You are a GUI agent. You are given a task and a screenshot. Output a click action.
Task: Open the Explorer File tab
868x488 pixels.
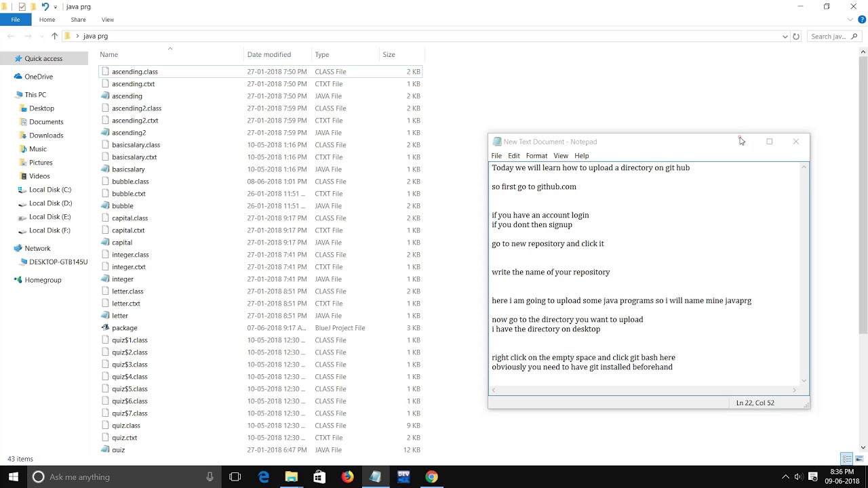(x=15, y=20)
